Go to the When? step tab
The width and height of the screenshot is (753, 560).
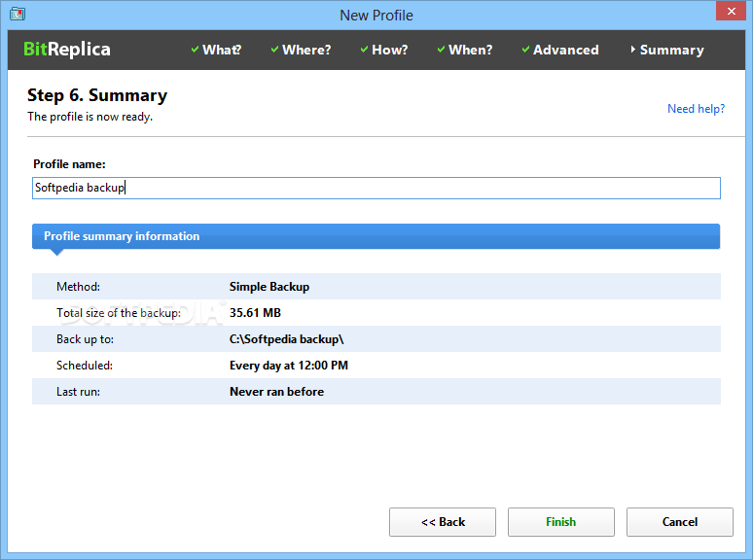[x=465, y=50]
